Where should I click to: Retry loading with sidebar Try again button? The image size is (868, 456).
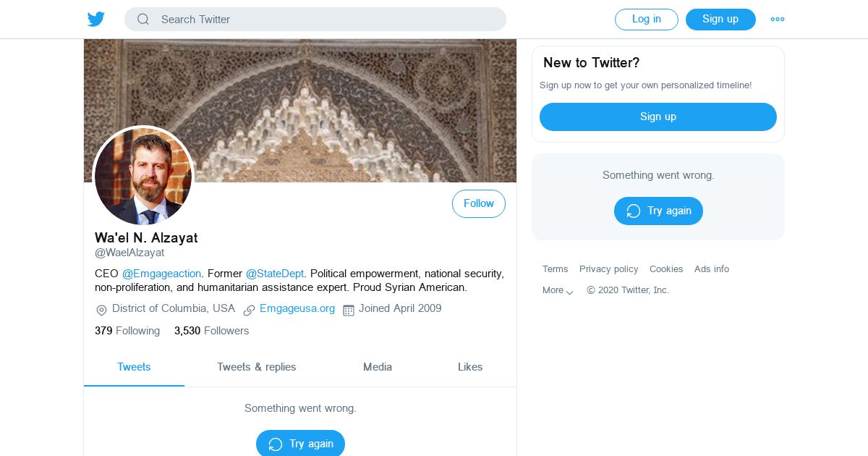[x=658, y=211]
